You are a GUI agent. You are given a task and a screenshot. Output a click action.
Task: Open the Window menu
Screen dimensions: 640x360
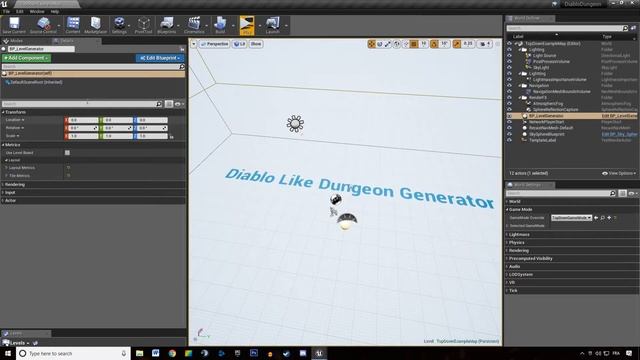[x=37, y=11]
